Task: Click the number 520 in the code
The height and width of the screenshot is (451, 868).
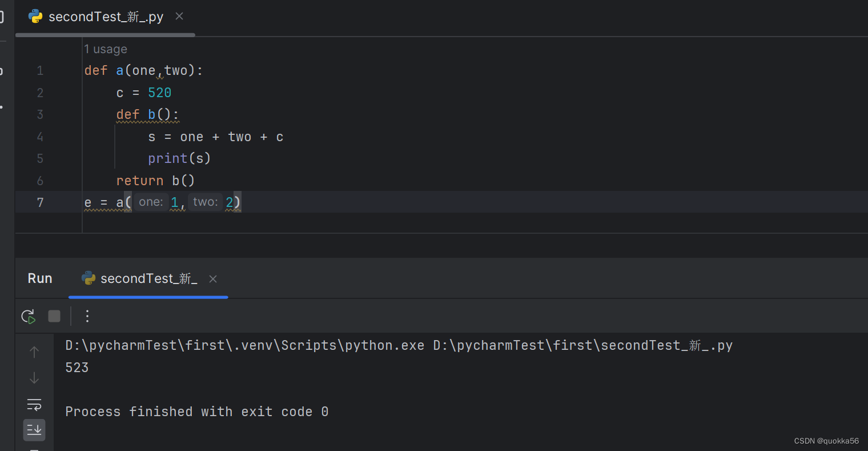Action: pyautogui.click(x=160, y=93)
